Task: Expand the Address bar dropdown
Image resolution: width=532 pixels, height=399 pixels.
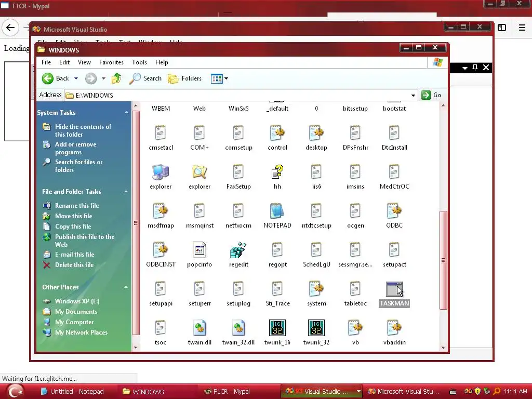Action: click(x=413, y=96)
